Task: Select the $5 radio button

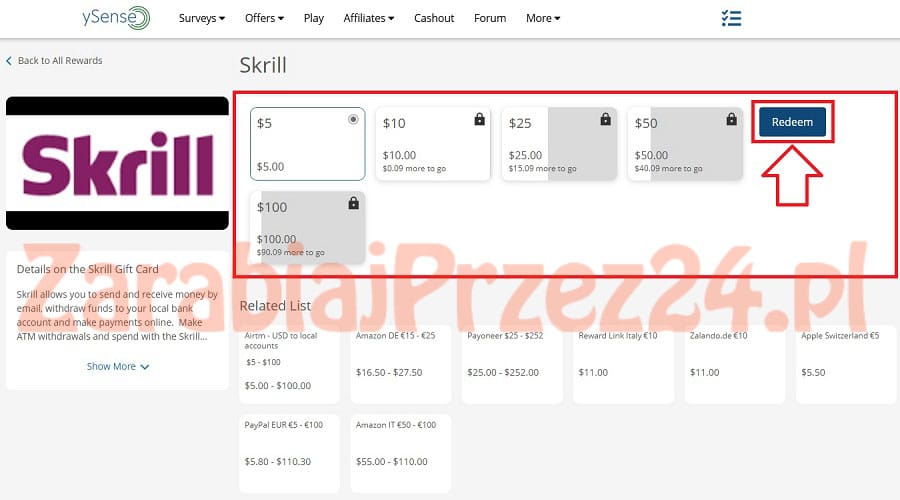Action: pyautogui.click(x=353, y=119)
